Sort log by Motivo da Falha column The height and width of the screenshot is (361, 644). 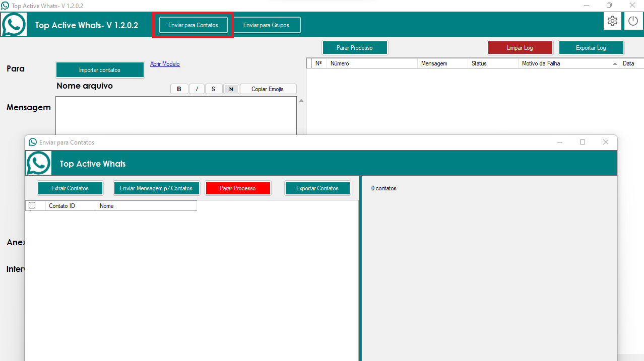pyautogui.click(x=568, y=63)
